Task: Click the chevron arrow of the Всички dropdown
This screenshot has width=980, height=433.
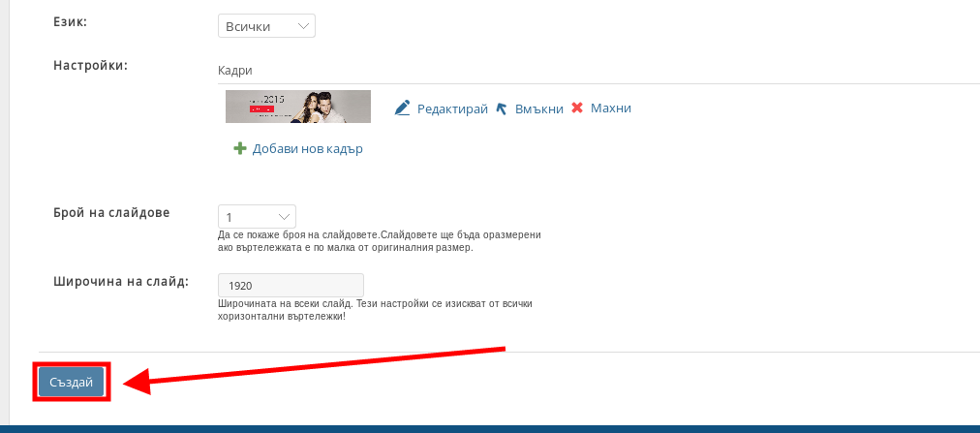Action: pyautogui.click(x=303, y=26)
